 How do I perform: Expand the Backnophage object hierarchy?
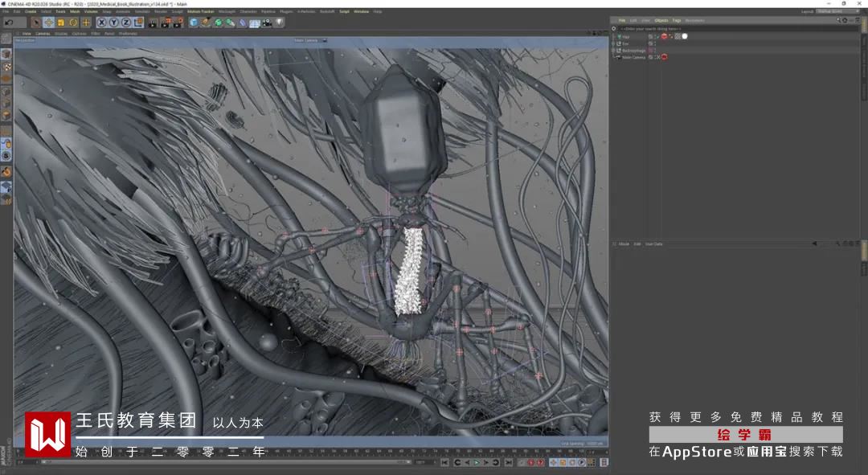coord(612,51)
